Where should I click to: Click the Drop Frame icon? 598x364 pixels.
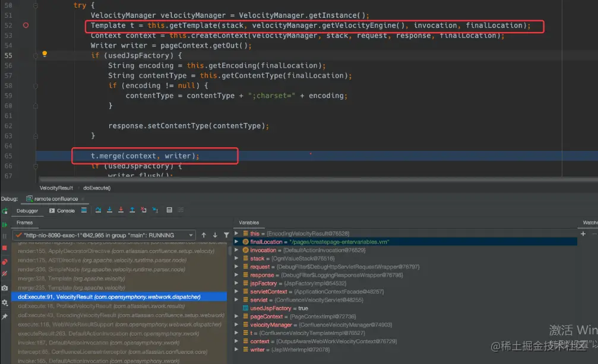click(x=143, y=210)
